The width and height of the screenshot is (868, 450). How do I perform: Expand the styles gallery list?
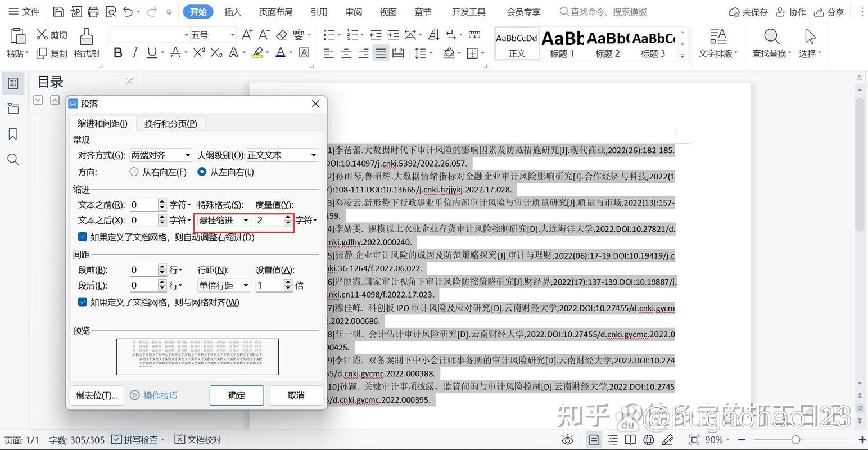tap(682, 56)
